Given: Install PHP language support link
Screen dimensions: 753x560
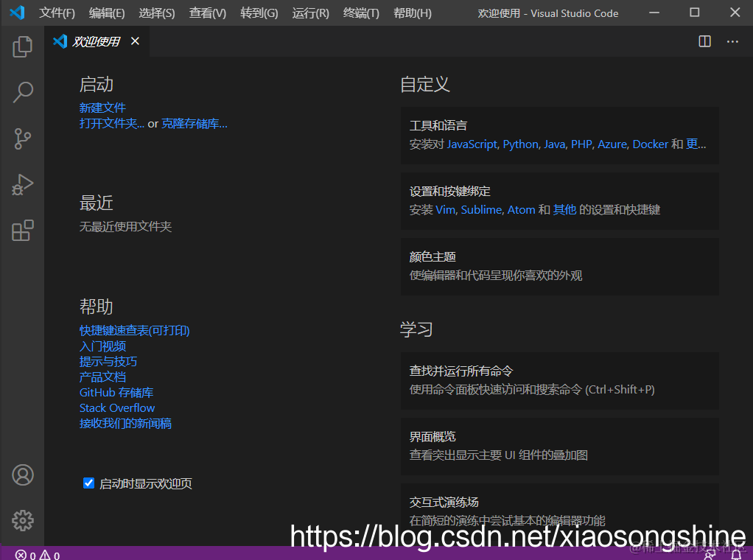Looking at the screenshot, I should click(x=581, y=144).
